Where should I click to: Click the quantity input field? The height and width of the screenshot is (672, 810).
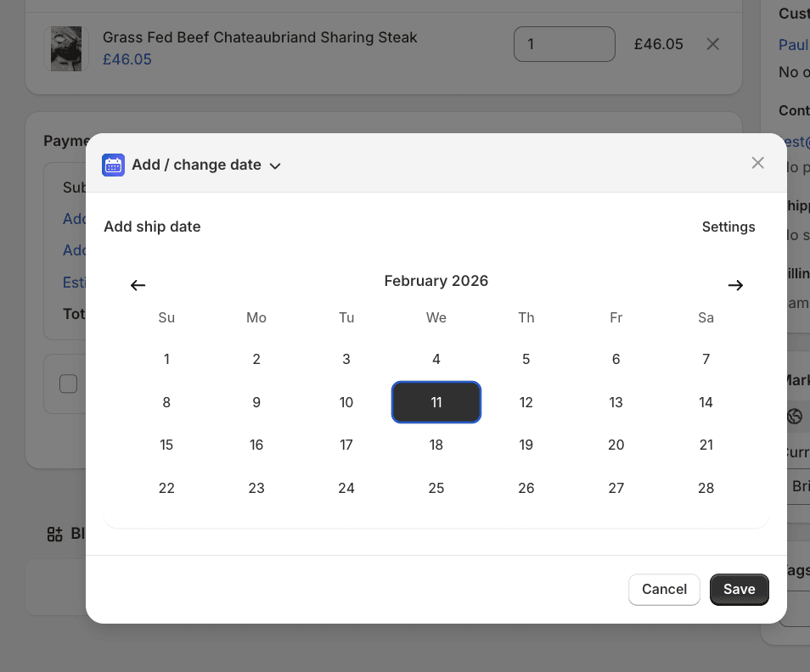564,44
